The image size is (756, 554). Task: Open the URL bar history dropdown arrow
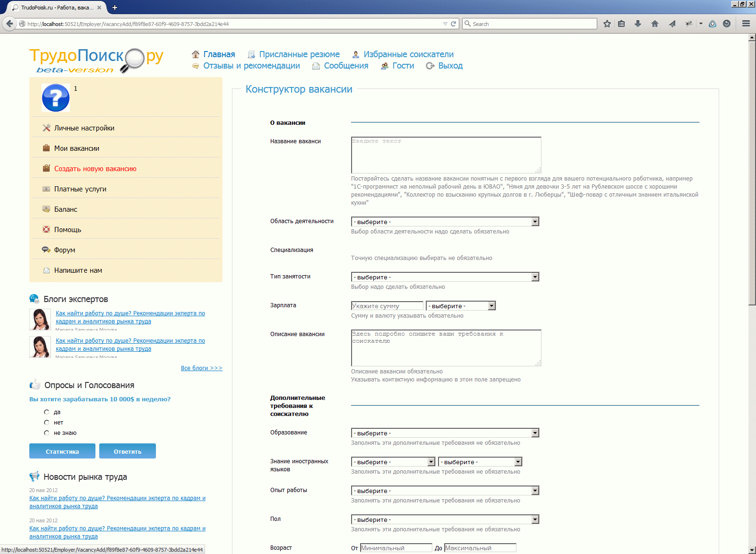click(x=445, y=24)
